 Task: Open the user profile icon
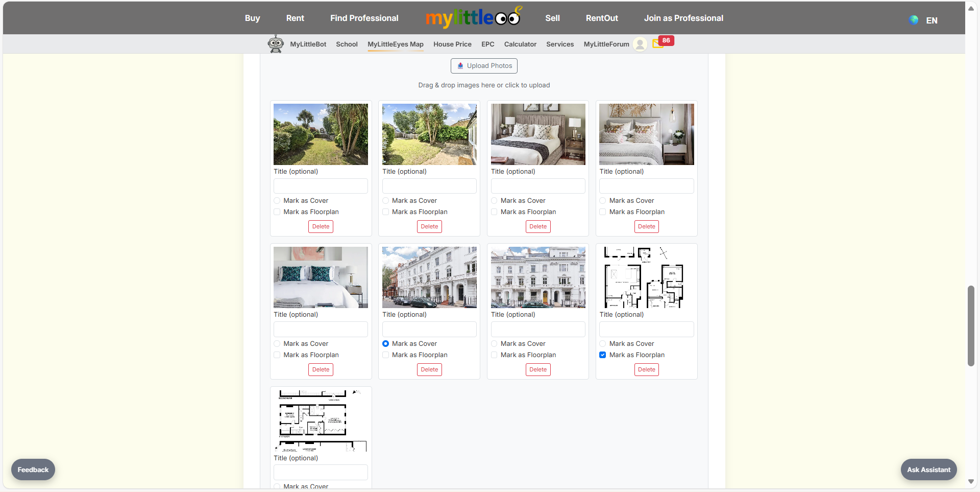(640, 44)
